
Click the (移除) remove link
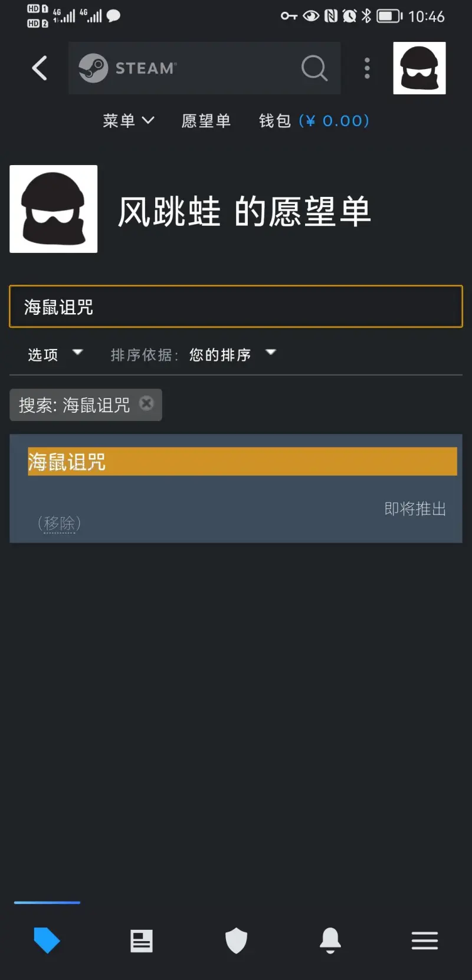[59, 523]
